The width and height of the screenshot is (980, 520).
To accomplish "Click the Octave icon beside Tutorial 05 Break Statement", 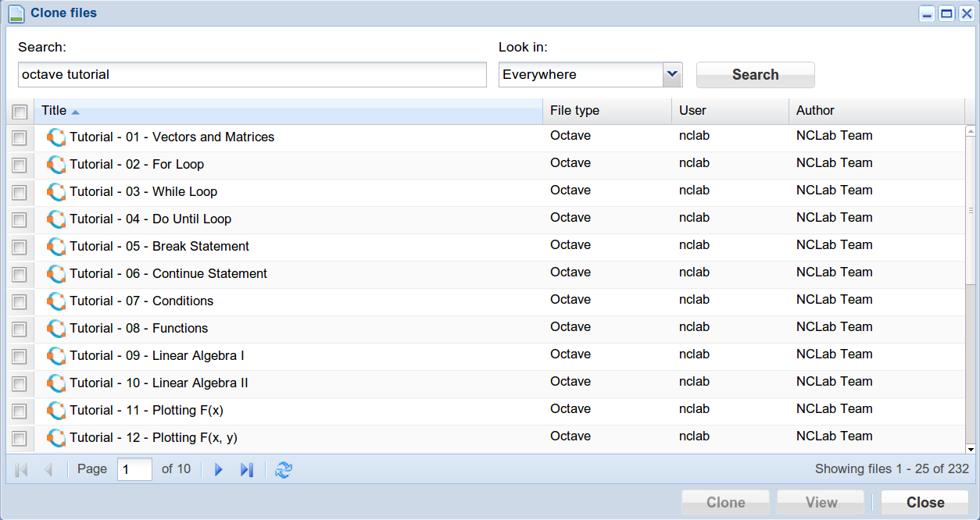I will coord(56,247).
